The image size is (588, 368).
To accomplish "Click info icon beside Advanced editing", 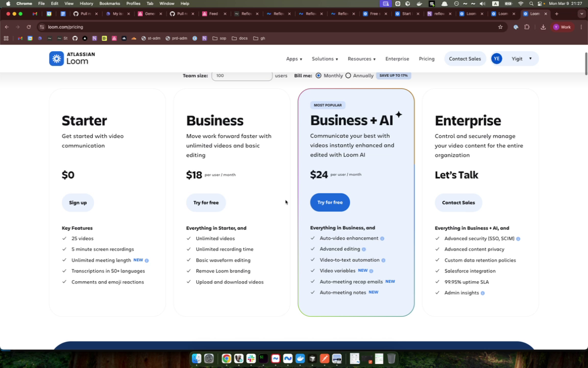I will click(x=364, y=249).
